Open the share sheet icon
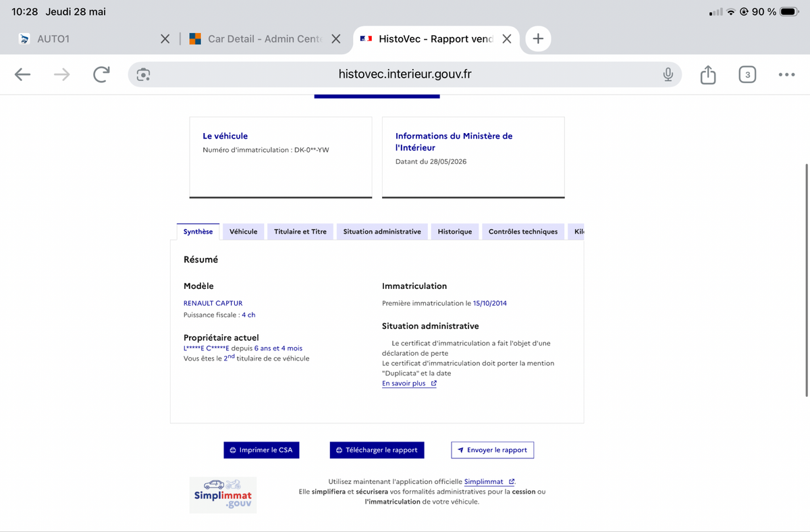Image resolution: width=810 pixels, height=532 pixels. [x=707, y=74]
